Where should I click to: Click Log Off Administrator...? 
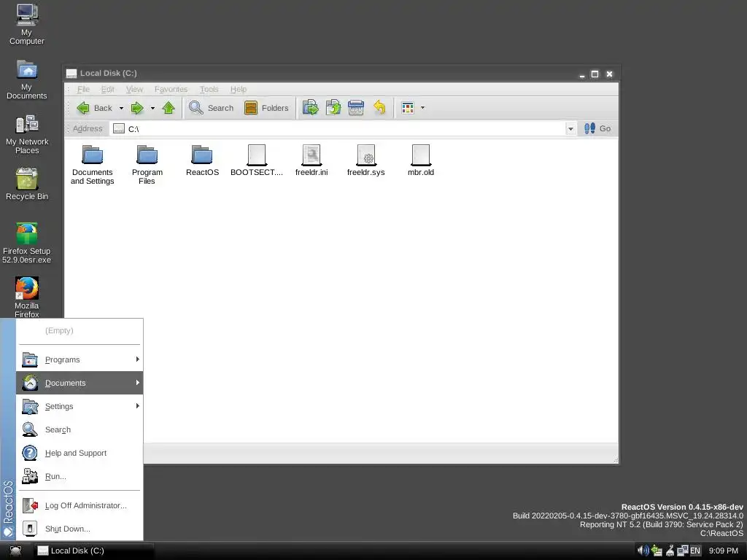[80, 505]
